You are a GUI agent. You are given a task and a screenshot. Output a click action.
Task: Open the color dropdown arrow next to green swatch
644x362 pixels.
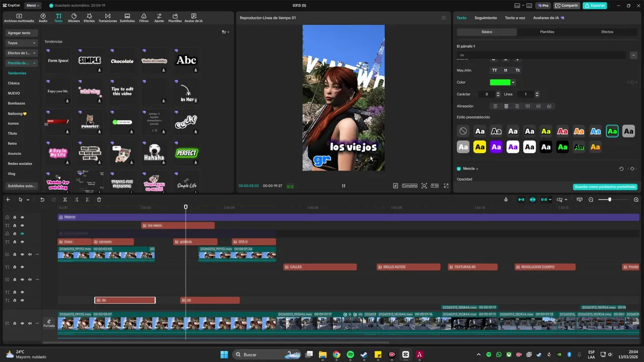tap(513, 82)
